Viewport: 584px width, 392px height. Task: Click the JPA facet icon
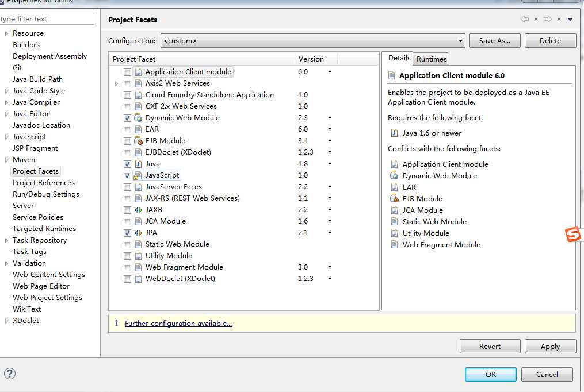(138, 233)
